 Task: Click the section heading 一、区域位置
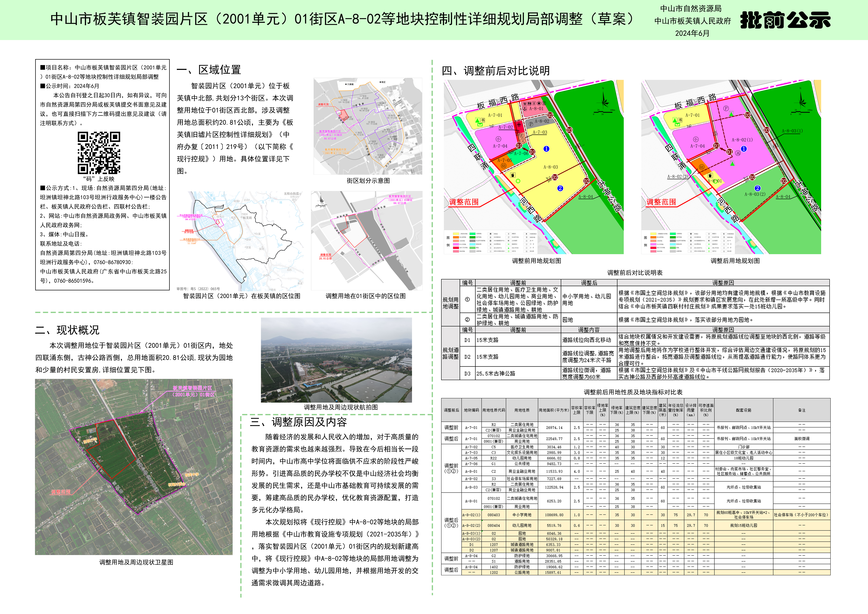tap(209, 70)
